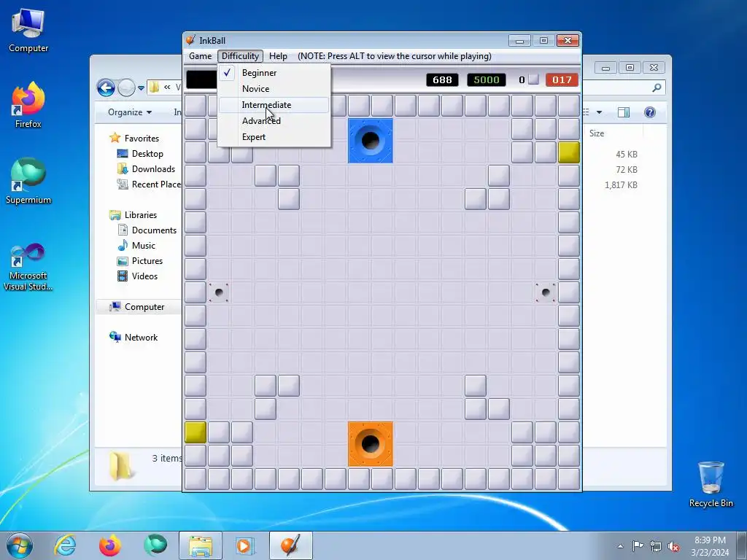Launch Firefox from the taskbar
This screenshot has height=560, width=747.
tap(109, 545)
